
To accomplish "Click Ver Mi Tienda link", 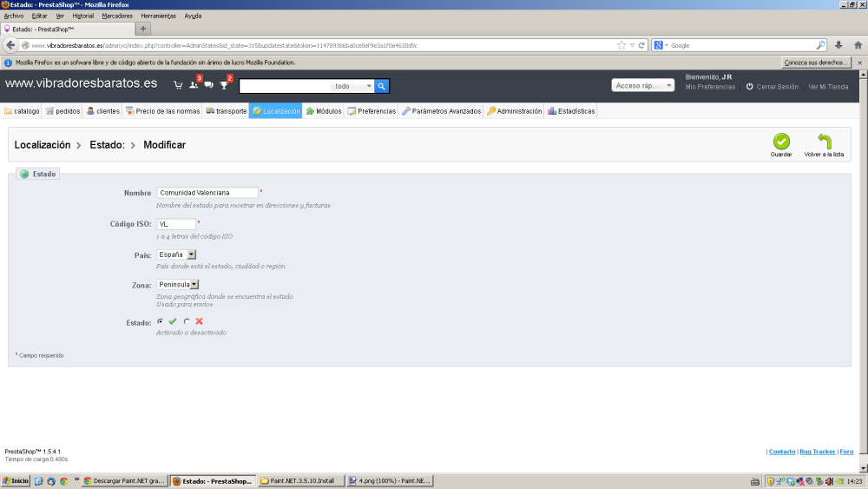I will (828, 87).
